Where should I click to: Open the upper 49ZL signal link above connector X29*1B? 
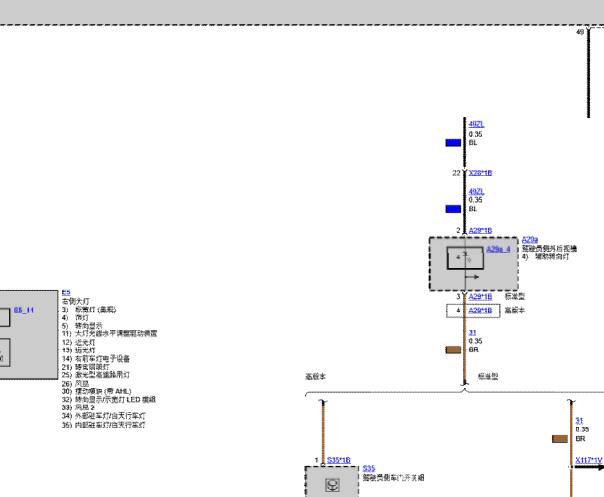tap(476, 124)
